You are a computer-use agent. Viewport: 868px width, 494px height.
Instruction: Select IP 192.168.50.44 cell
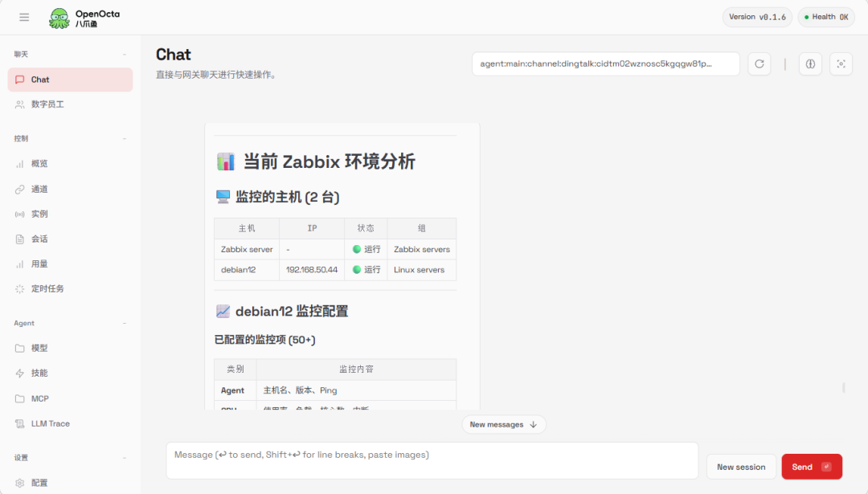coord(312,270)
